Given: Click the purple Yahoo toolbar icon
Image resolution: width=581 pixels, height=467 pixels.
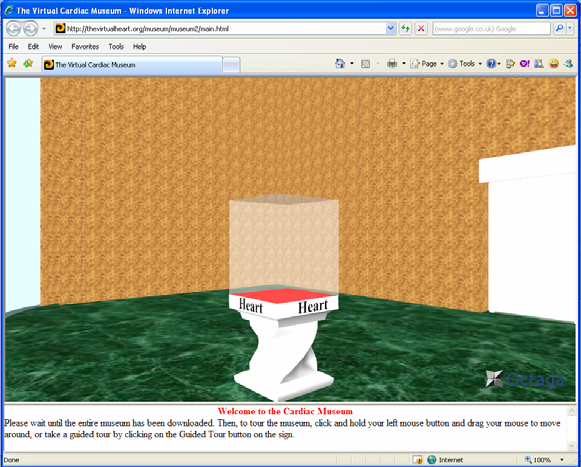Looking at the screenshot, I should pos(524,64).
